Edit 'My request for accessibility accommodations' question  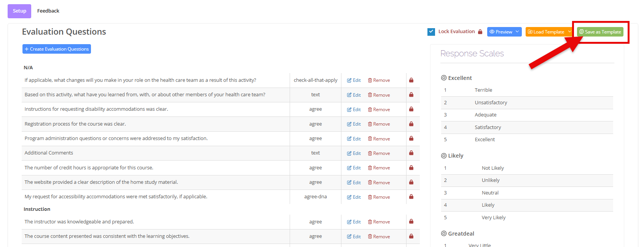coord(354,197)
